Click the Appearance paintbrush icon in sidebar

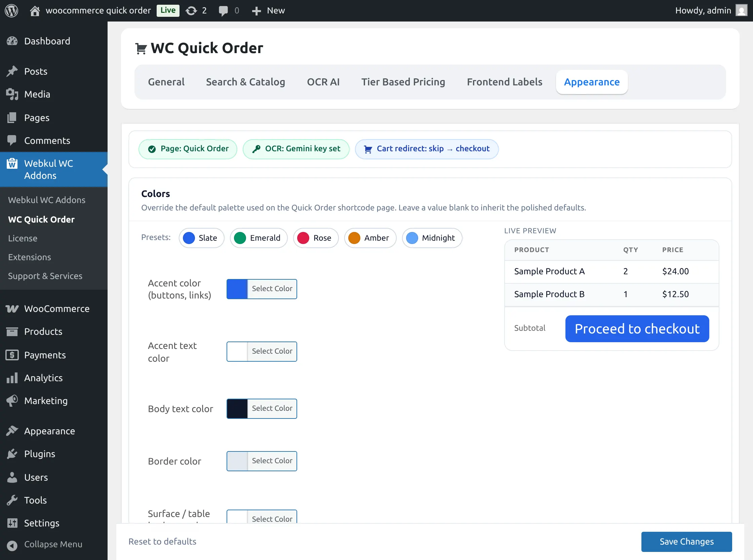pyautogui.click(x=12, y=431)
